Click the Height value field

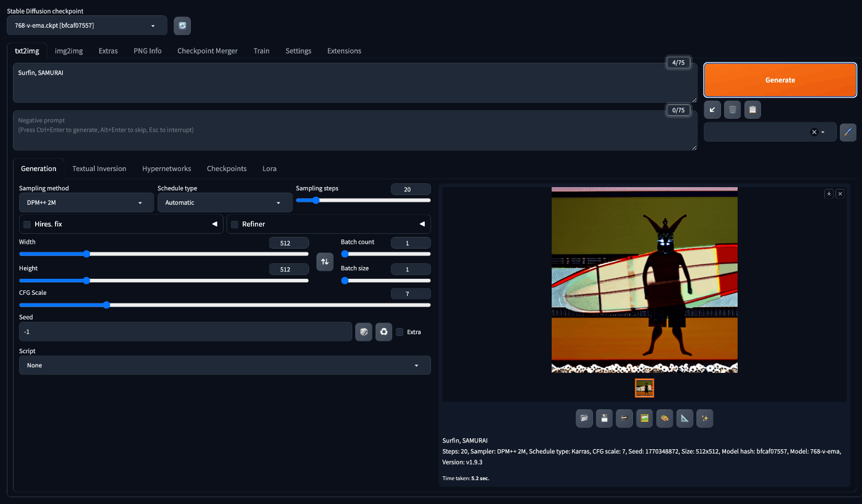click(289, 269)
